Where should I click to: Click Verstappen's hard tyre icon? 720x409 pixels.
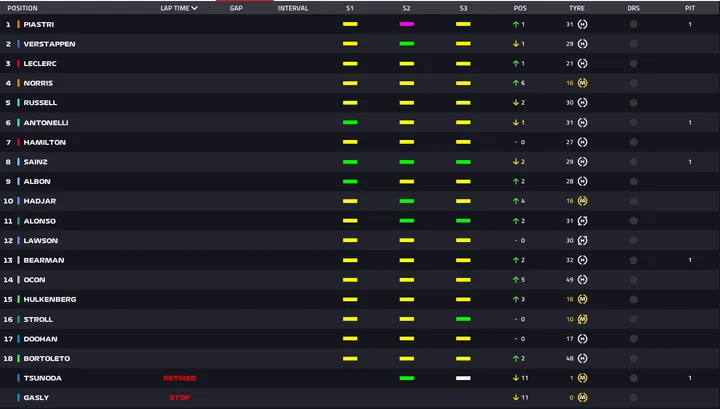click(582, 44)
